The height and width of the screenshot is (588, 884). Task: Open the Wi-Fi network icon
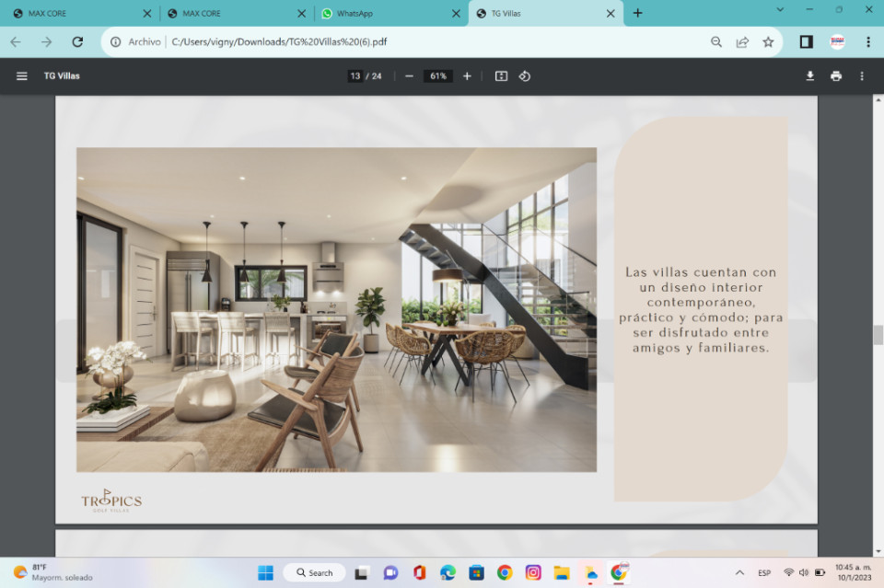pos(789,572)
